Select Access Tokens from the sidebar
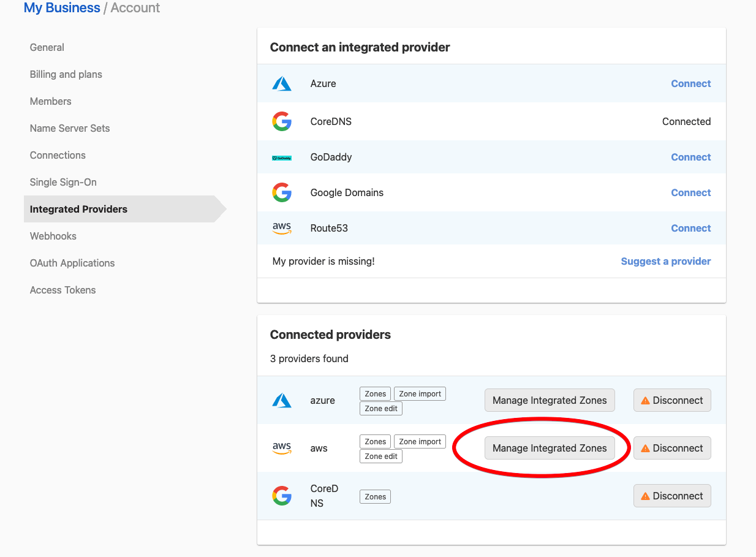756x557 pixels. pyautogui.click(x=62, y=290)
